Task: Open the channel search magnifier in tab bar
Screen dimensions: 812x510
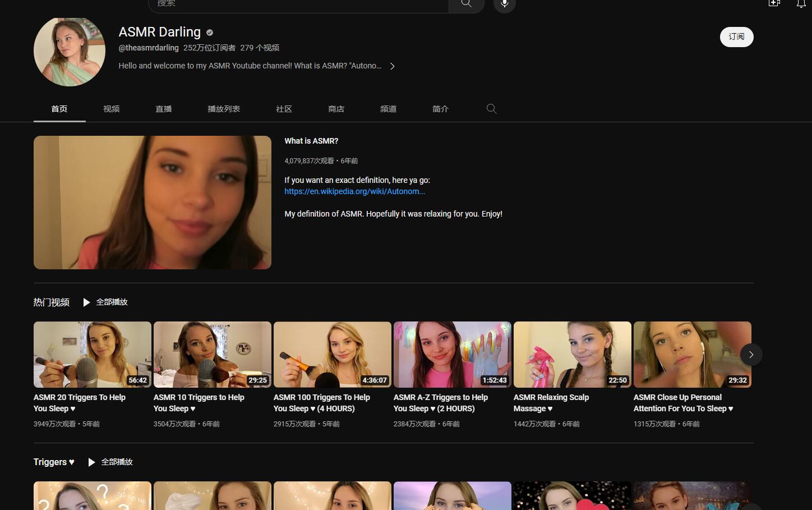Action: pyautogui.click(x=491, y=109)
